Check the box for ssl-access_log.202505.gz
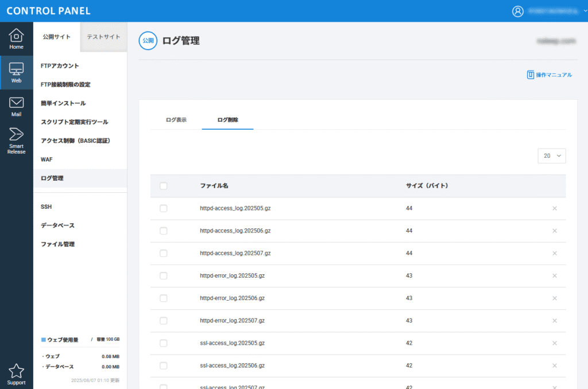 (164, 343)
